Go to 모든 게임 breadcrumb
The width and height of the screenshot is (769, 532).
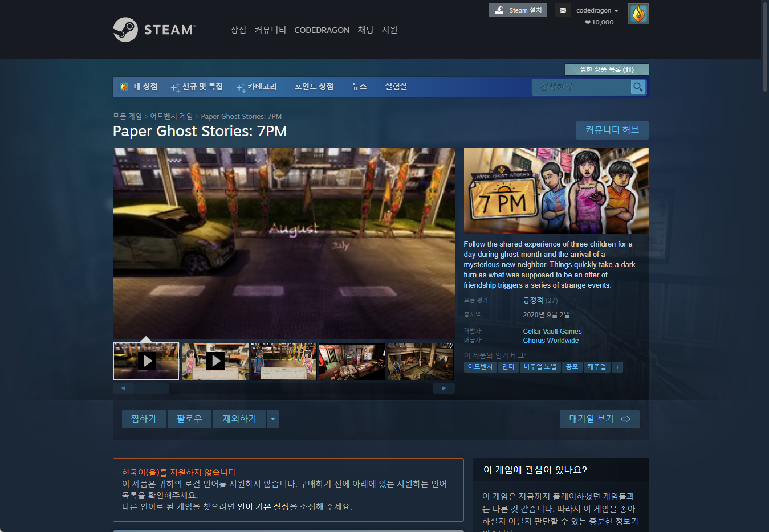(x=127, y=116)
